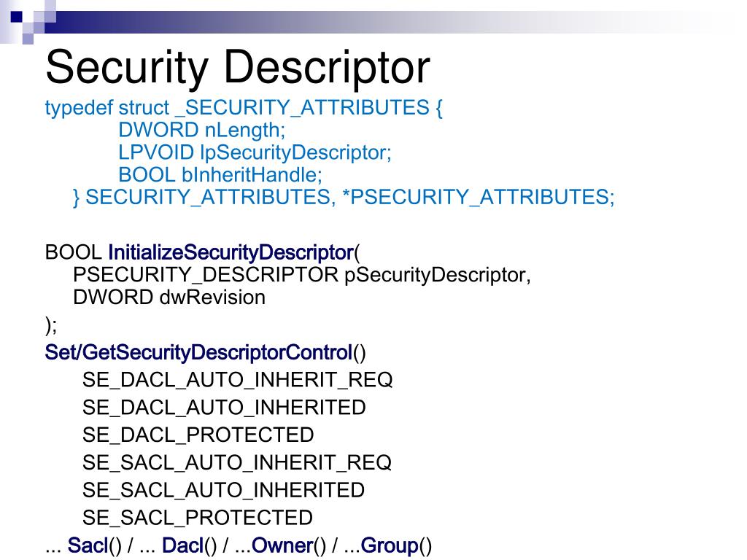Click the LPVOID lpSecurityDescriptor field line

[255, 152]
